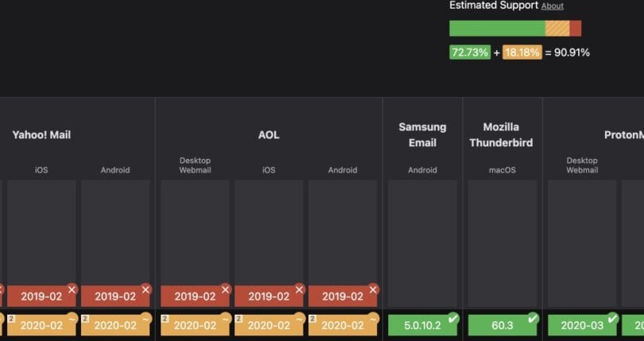Open note 2 on Yahoo! Mail iOS 2020-02 cell
This screenshot has width=644, height=341.
[11, 319]
